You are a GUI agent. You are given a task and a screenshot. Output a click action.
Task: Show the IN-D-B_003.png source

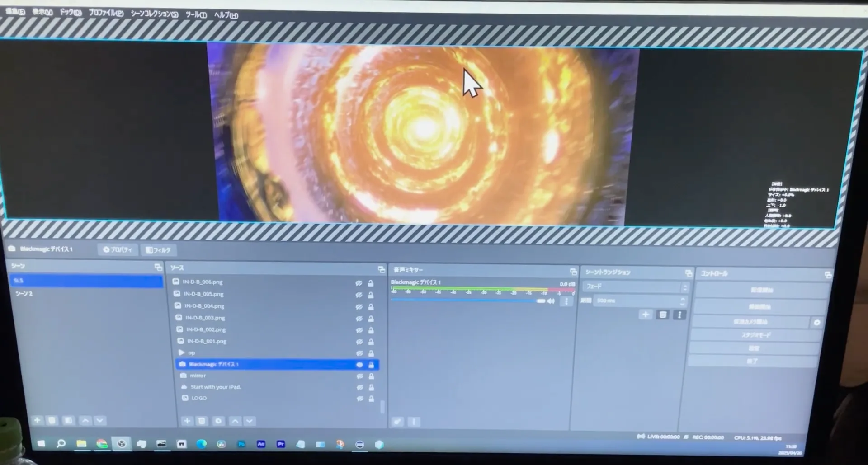(359, 319)
